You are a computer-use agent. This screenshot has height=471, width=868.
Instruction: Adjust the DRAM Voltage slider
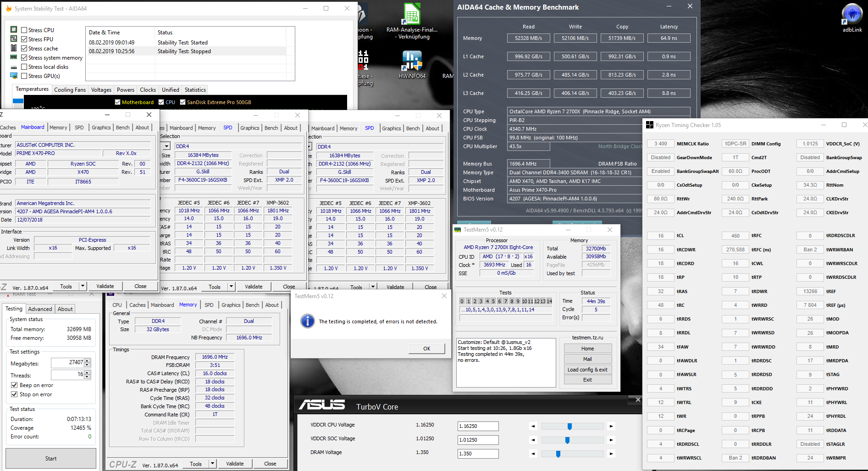[558, 454]
